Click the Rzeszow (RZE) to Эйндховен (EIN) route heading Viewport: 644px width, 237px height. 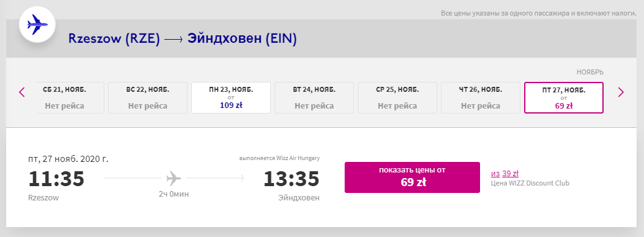(183, 38)
